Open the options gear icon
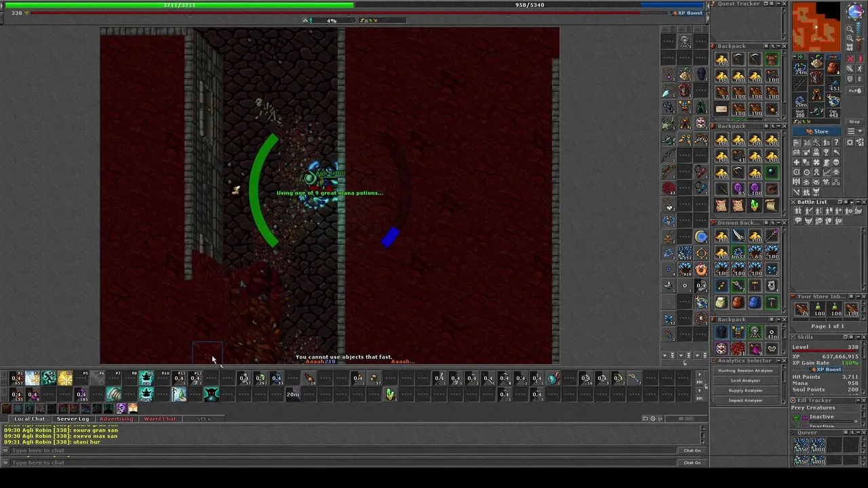The image size is (868, 488). coord(850,142)
